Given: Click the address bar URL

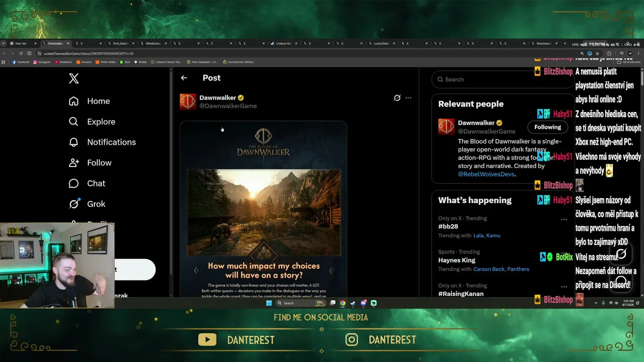Looking at the screenshot, I should coord(89,53).
